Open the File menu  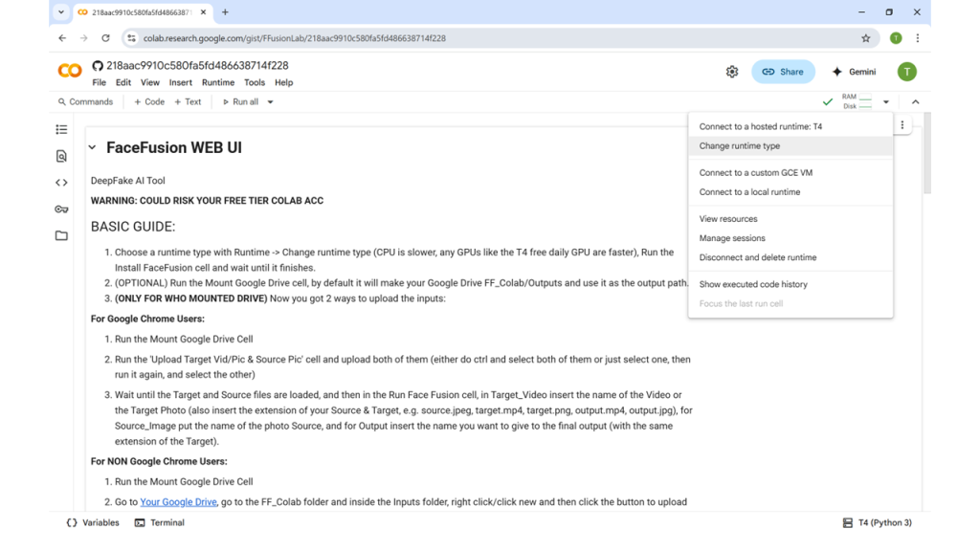click(x=99, y=82)
